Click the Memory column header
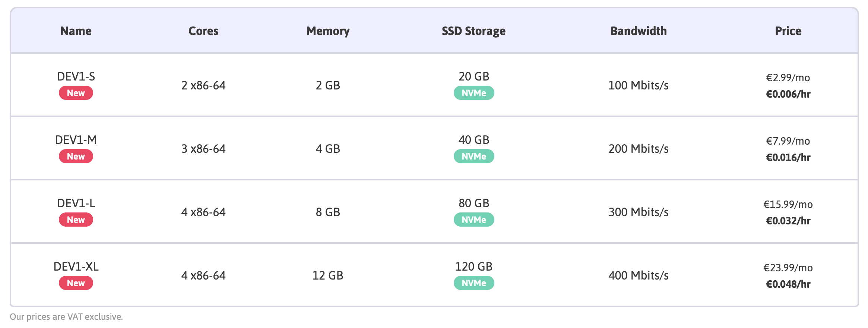 click(x=328, y=31)
